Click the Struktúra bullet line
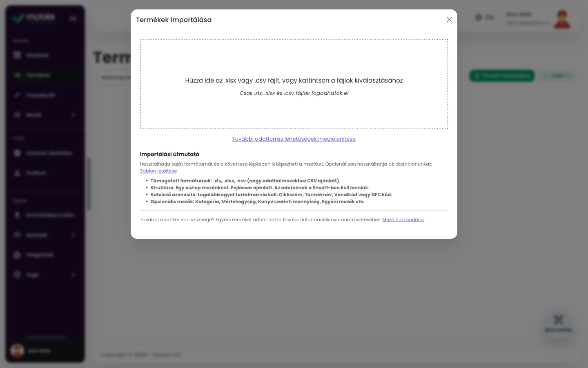Image resolution: width=588 pixels, height=368 pixels. pos(260,188)
